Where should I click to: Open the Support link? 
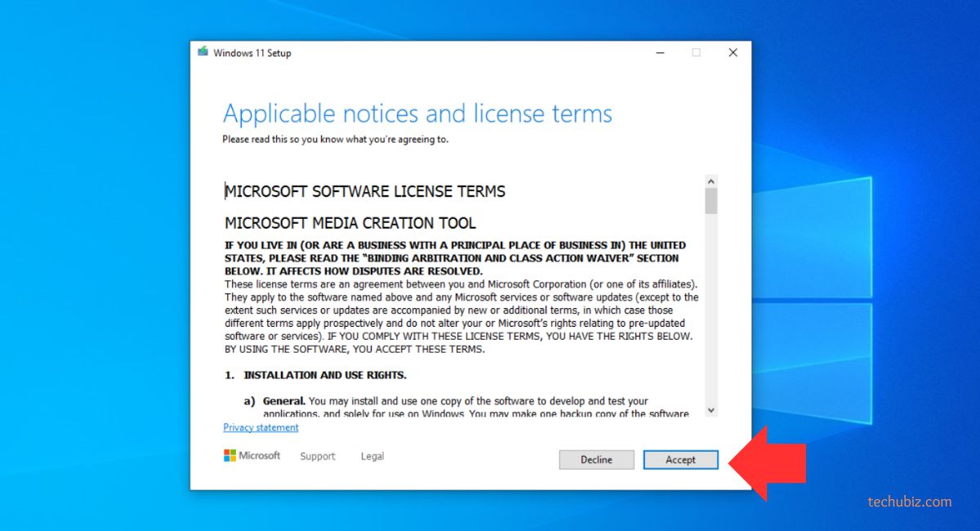point(317,457)
